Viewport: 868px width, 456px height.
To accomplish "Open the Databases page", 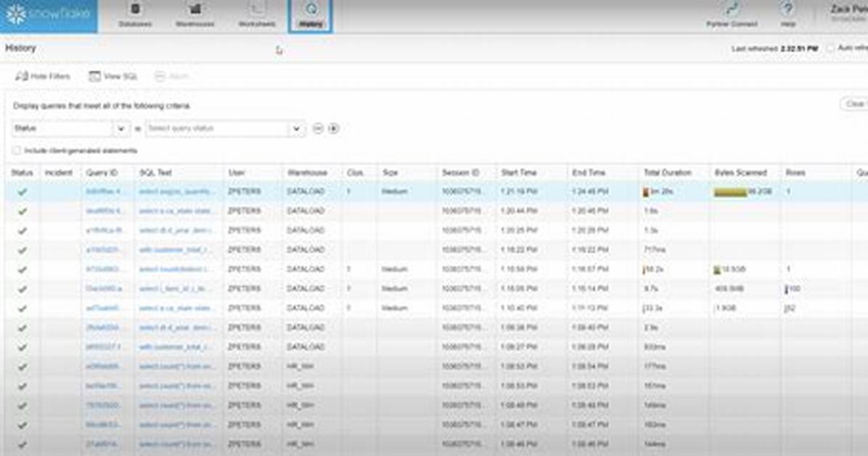I will pos(135,15).
